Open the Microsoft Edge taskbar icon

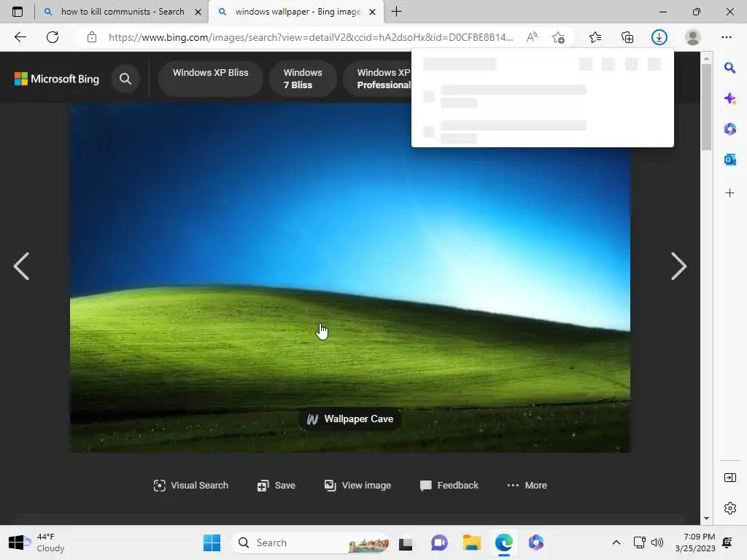(x=503, y=542)
